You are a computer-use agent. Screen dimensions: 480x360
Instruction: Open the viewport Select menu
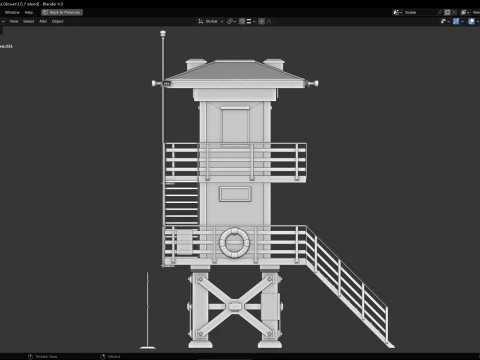pos(29,21)
